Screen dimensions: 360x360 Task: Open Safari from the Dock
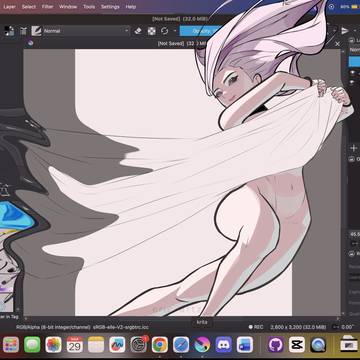point(181,345)
